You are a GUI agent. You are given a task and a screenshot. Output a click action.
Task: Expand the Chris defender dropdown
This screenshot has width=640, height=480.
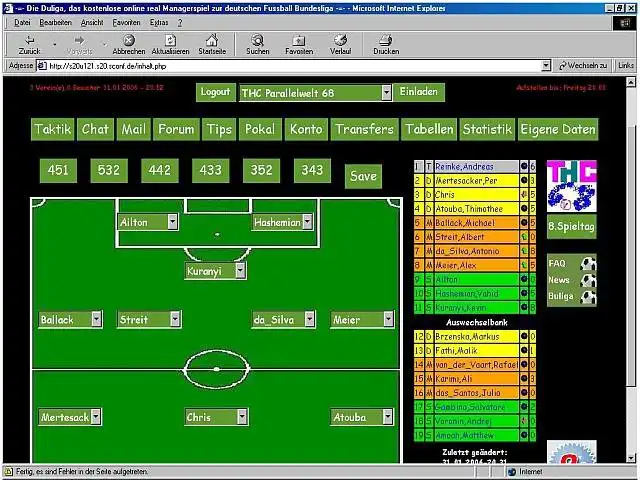coord(242,417)
